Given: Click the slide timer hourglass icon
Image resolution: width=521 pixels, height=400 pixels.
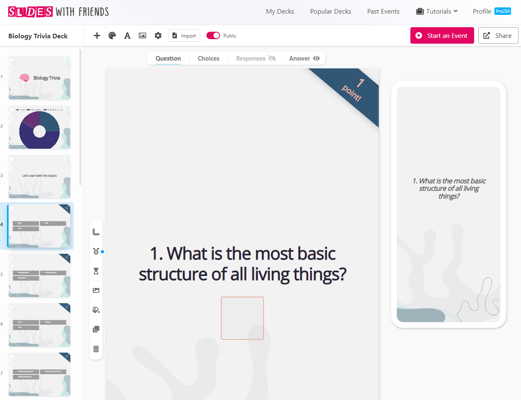Looking at the screenshot, I should tap(96, 271).
